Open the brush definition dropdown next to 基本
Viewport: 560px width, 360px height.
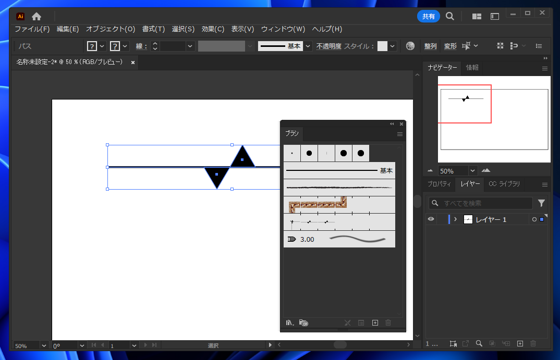click(x=308, y=46)
